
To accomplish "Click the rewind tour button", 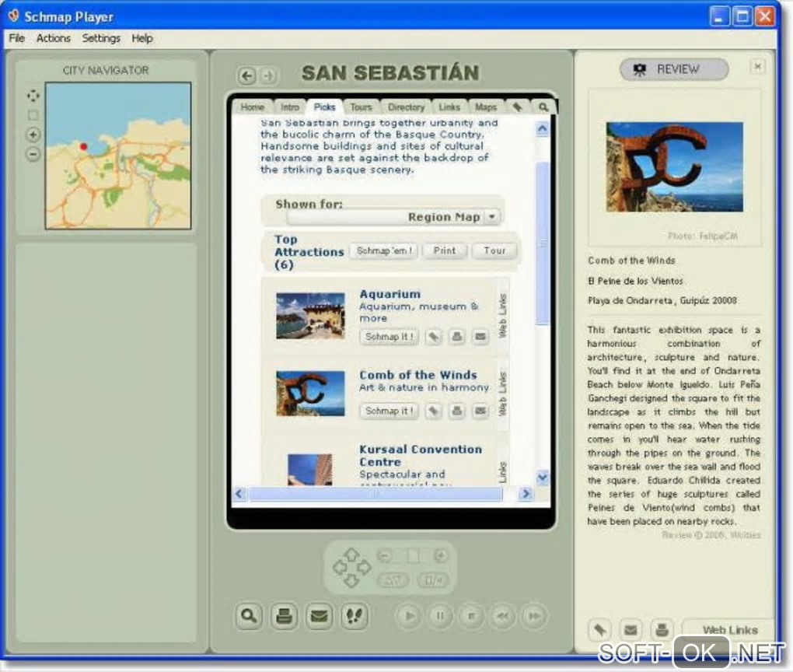I will 503,616.
